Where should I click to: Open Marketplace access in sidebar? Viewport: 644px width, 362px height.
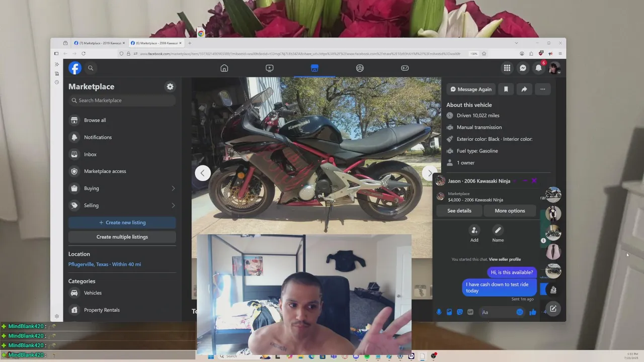pos(122,171)
